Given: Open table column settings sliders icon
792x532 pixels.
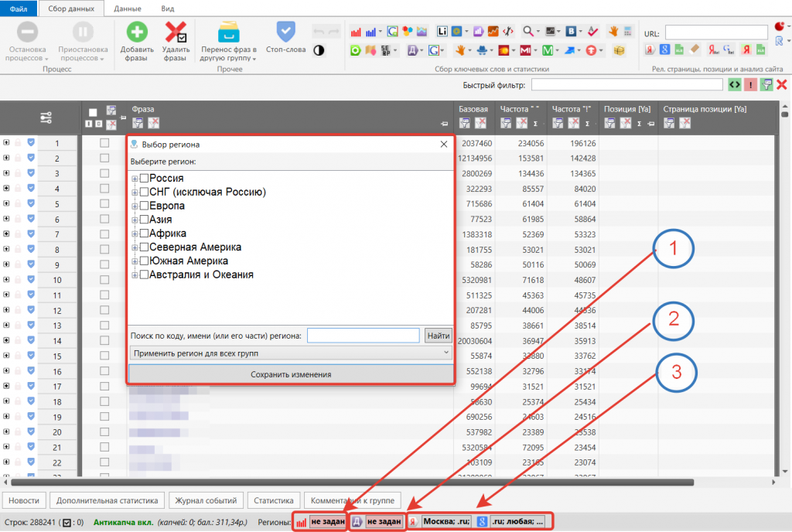Looking at the screenshot, I should [x=46, y=118].
